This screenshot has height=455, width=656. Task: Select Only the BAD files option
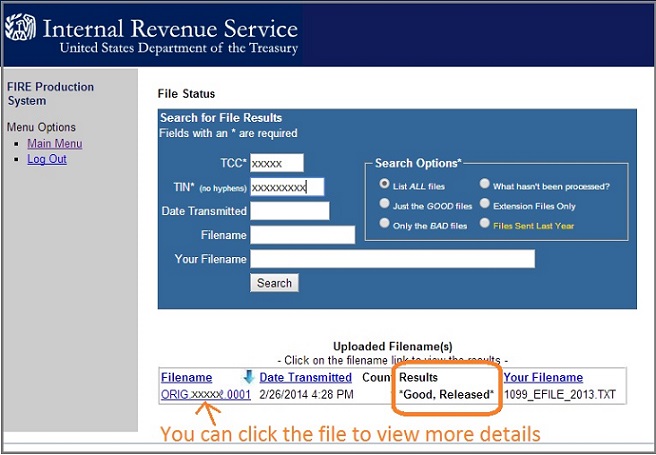pyautogui.click(x=384, y=225)
